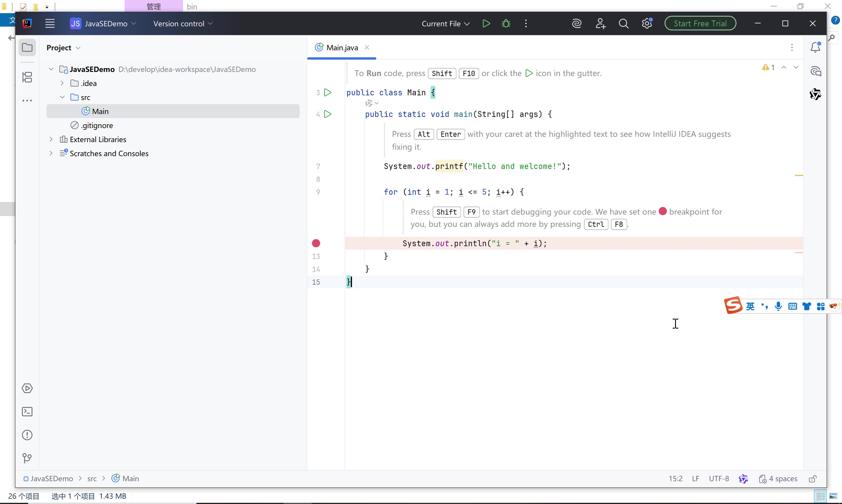Open the Git version control tool icon
The height and width of the screenshot is (504, 842).
(x=27, y=458)
